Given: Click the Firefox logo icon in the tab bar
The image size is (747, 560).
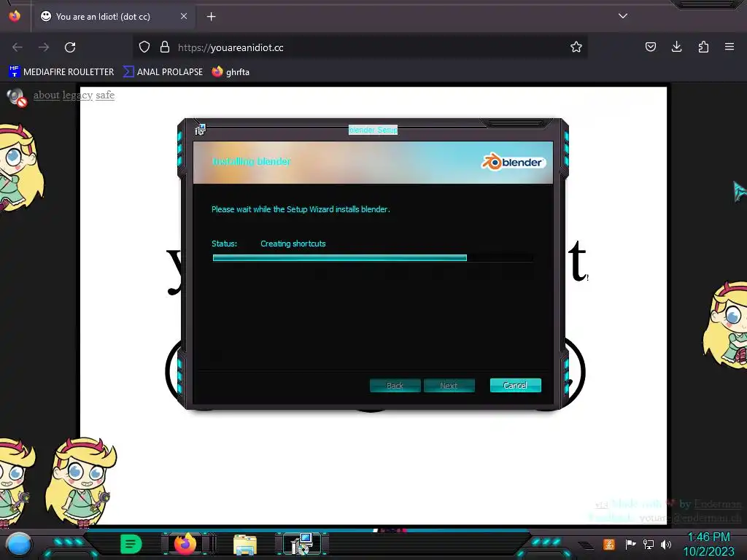Looking at the screenshot, I should 15,16.
